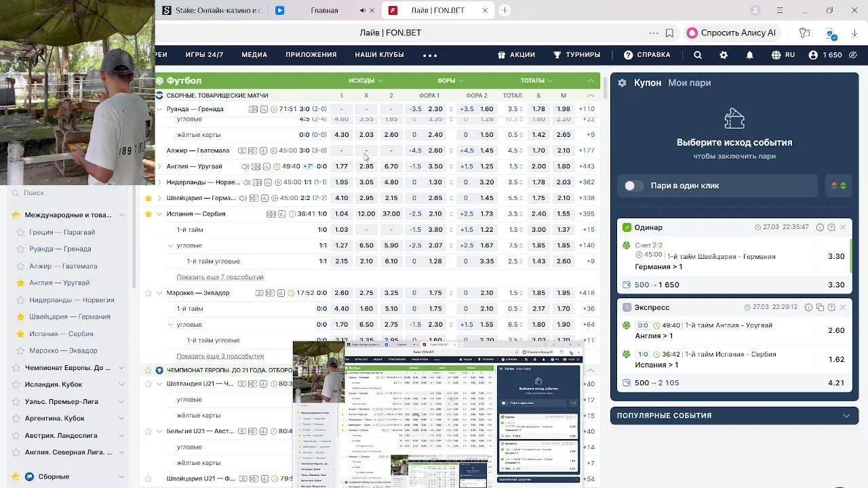Open statistics icon for Нидерланды — Норвегия
The image size is (868, 488).
pos(267,182)
